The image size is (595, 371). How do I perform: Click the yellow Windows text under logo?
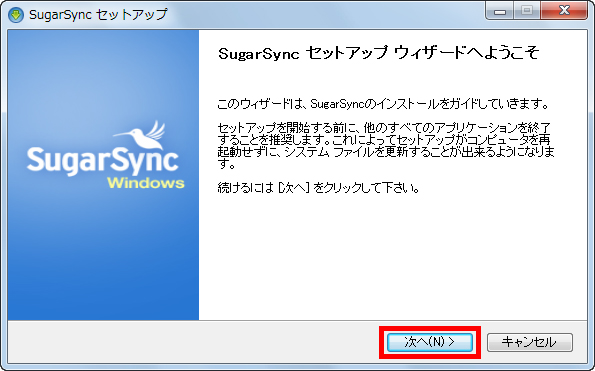(146, 183)
